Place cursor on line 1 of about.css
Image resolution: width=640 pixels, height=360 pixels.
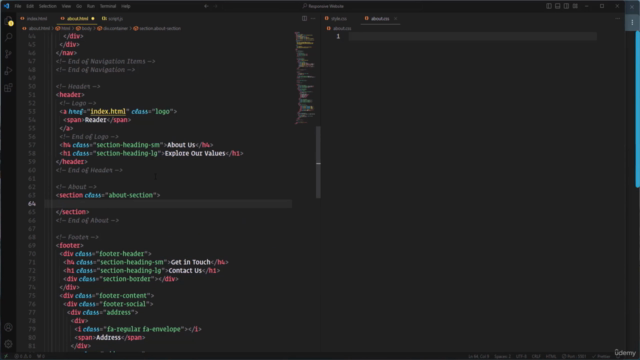pyautogui.click(x=473, y=37)
